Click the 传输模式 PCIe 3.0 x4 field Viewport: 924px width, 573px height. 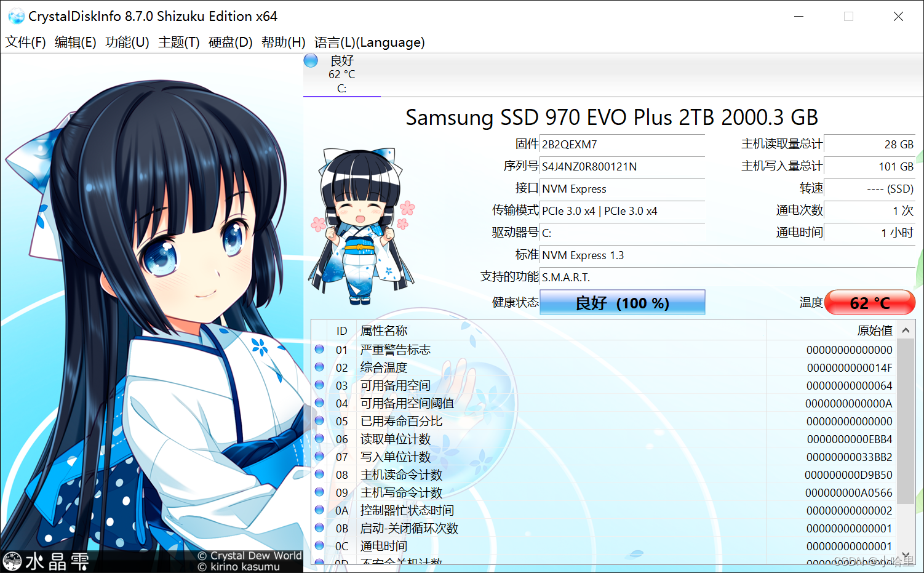pos(622,211)
